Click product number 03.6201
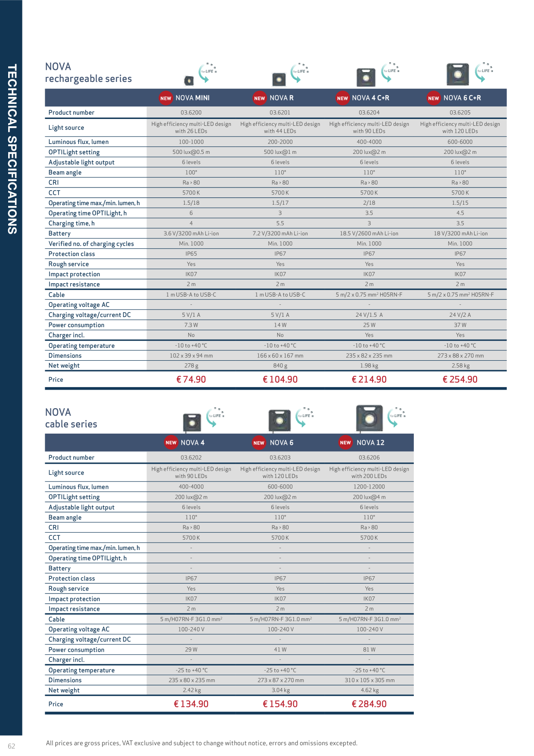534x756 pixels. click(280, 112)
